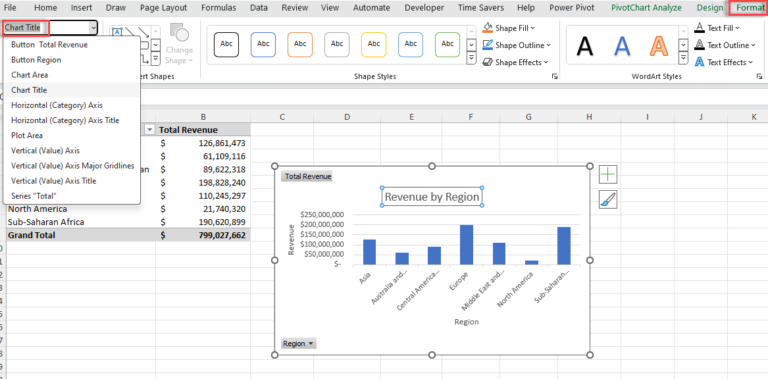Image resolution: width=768 pixels, height=379 pixels.
Task: Switch to the Time Savers tab
Action: point(481,7)
